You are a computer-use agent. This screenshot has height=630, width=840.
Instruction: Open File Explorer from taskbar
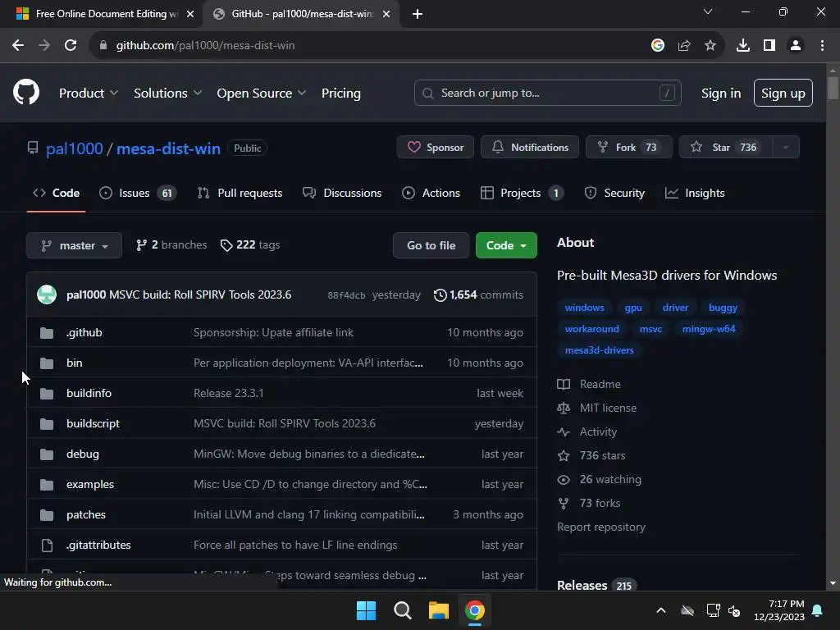[x=438, y=610]
